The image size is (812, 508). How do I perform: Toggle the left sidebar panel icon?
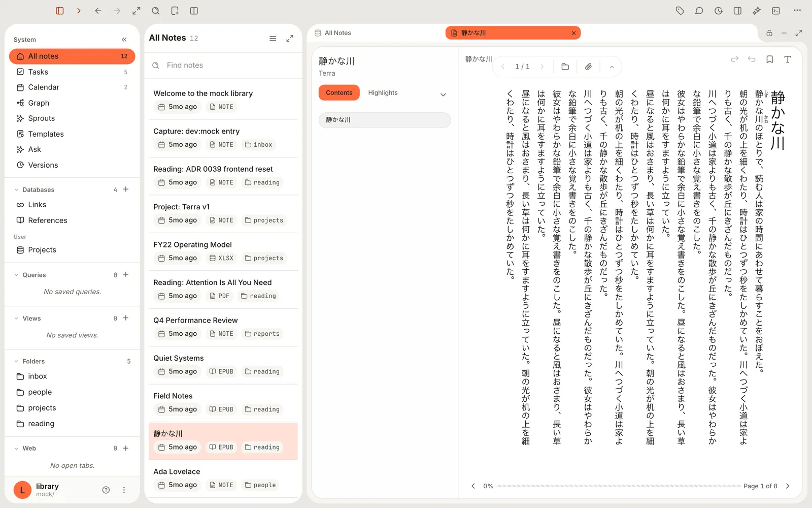tap(60, 11)
